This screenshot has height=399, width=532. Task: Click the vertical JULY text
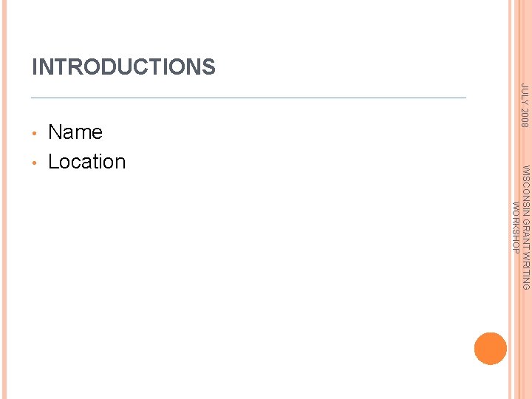(524, 95)
